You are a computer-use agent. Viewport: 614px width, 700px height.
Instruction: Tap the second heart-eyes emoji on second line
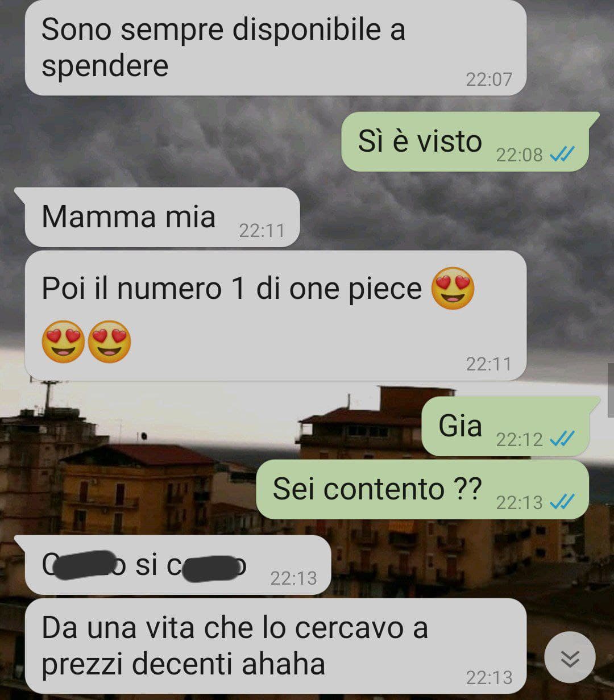(109, 341)
